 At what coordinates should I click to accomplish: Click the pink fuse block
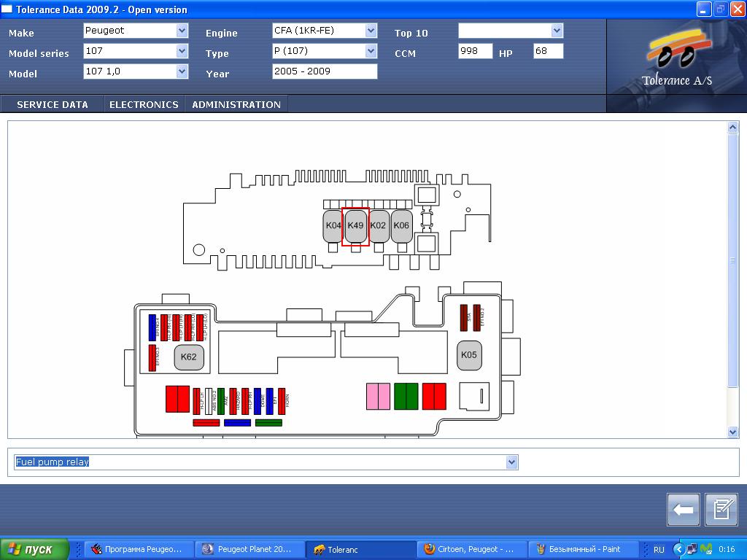(x=379, y=396)
